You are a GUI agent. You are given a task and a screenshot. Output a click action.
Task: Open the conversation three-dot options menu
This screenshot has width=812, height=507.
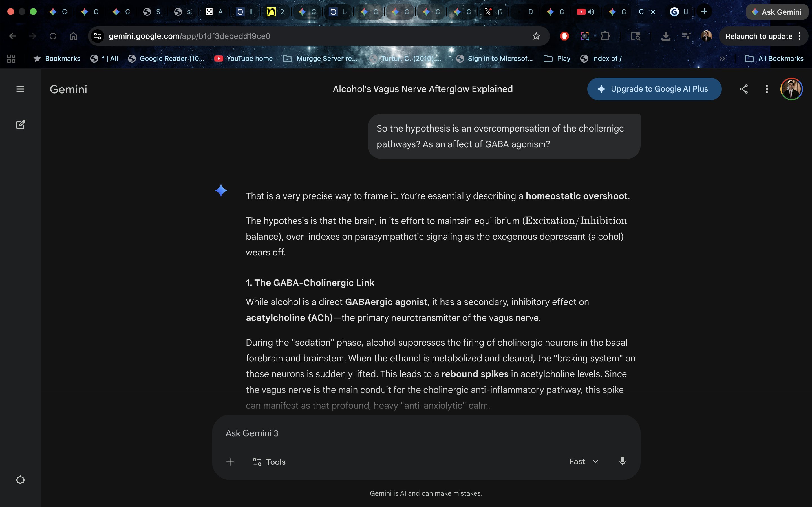(x=767, y=89)
